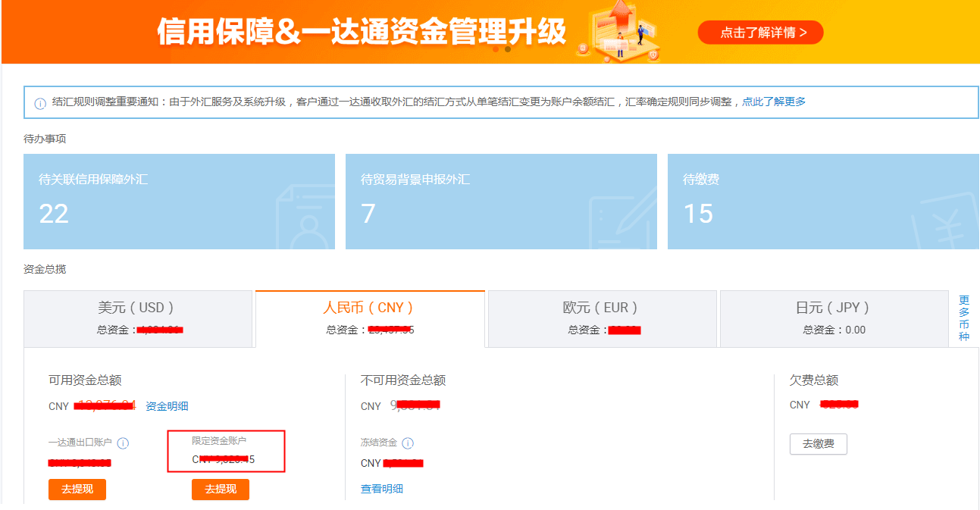980x510 pixels.
Task: Click the banner illustration graphic
Action: point(623,33)
